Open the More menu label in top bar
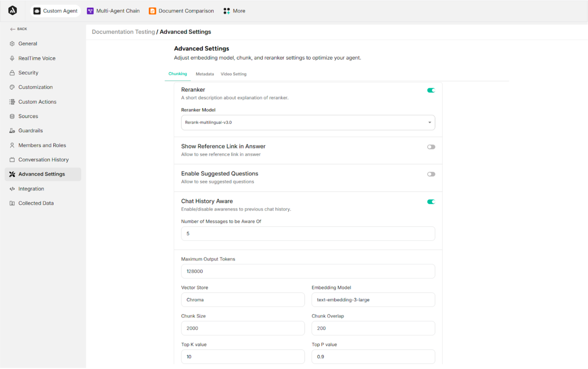 (239, 11)
